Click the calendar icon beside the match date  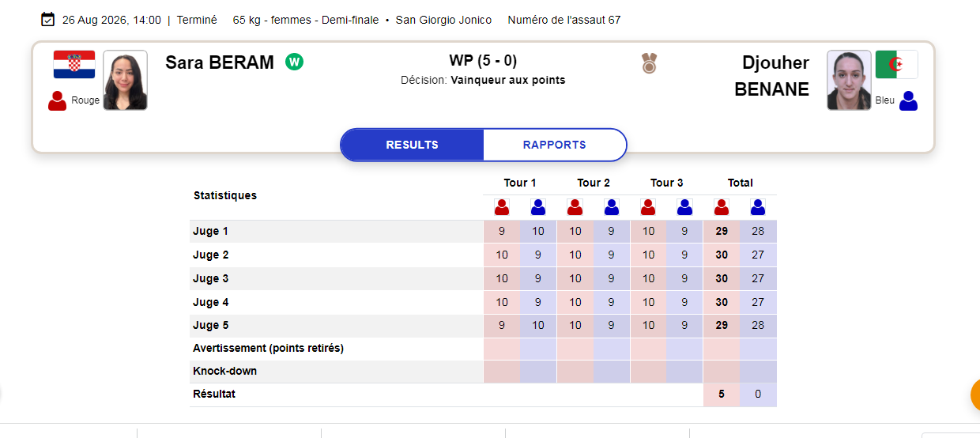(x=47, y=19)
